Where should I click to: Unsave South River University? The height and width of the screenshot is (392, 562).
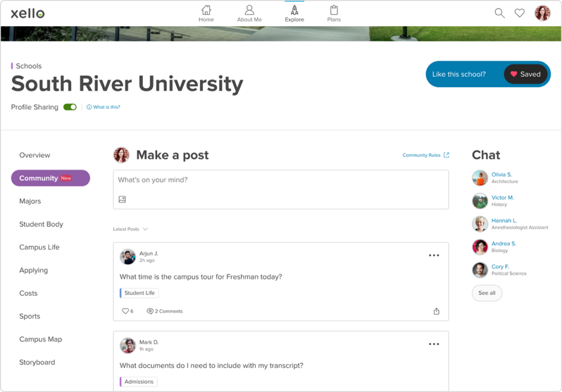pyautogui.click(x=525, y=74)
